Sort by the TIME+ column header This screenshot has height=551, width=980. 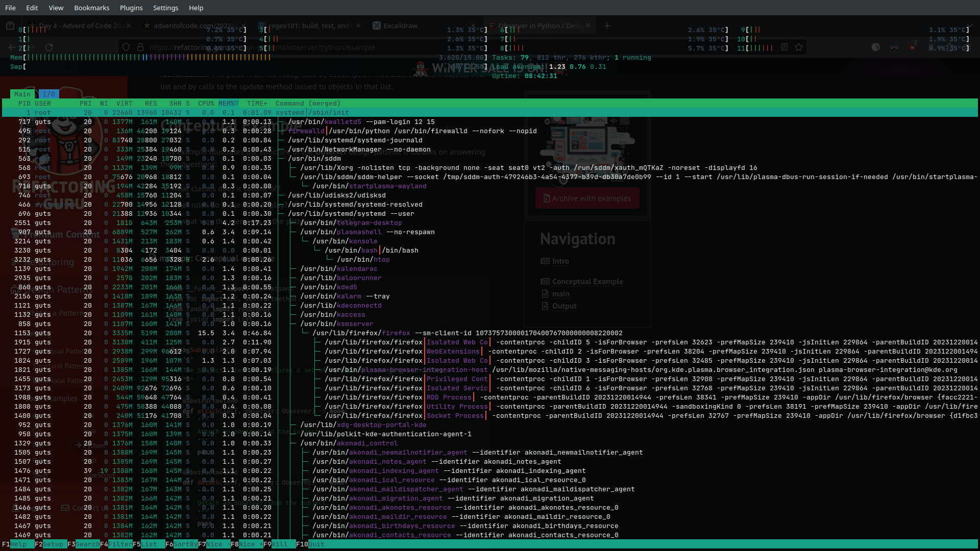pos(257,104)
